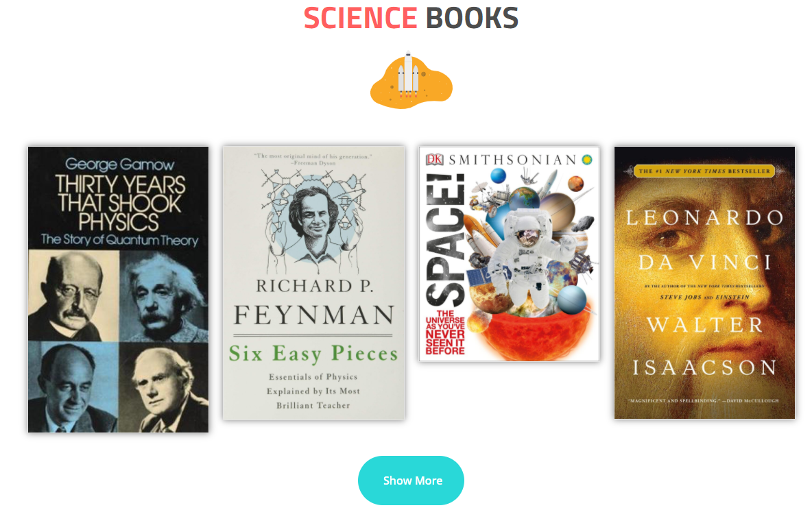Open the Leonardo da Vinci book

[x=704, y=282]
